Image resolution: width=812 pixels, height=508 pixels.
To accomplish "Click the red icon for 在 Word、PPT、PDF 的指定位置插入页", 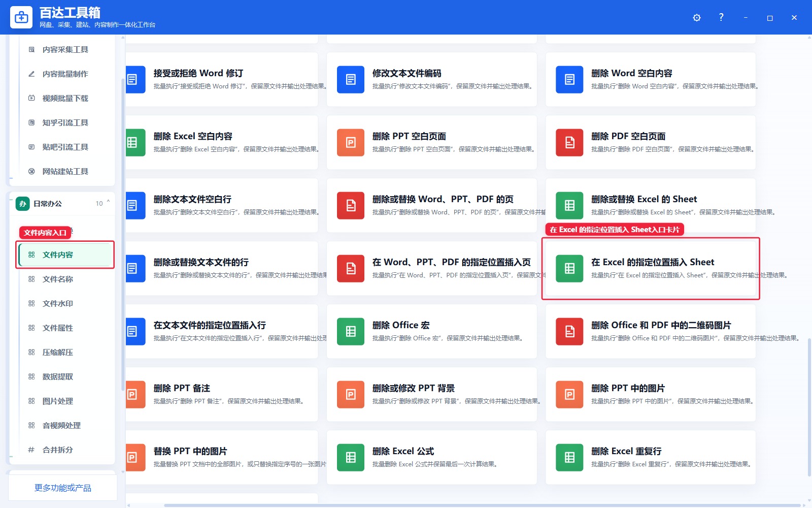I will click(351, 268).
